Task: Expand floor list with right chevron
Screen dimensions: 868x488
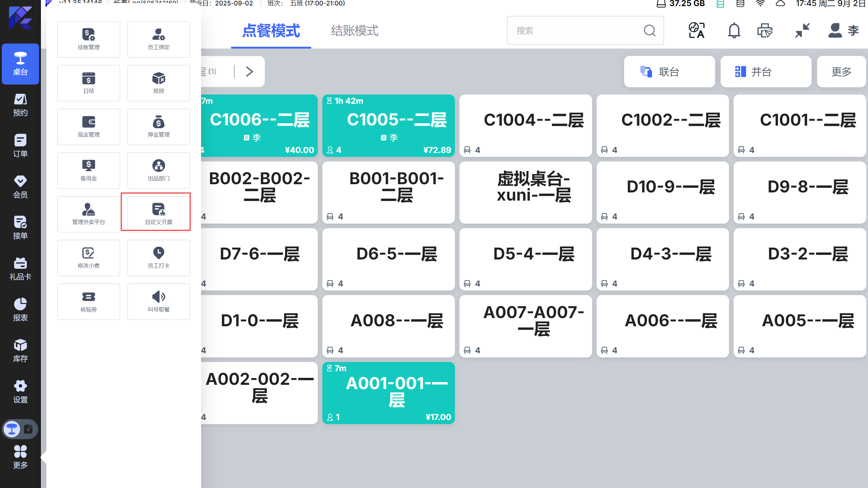Action: click(x=249, y=72)
